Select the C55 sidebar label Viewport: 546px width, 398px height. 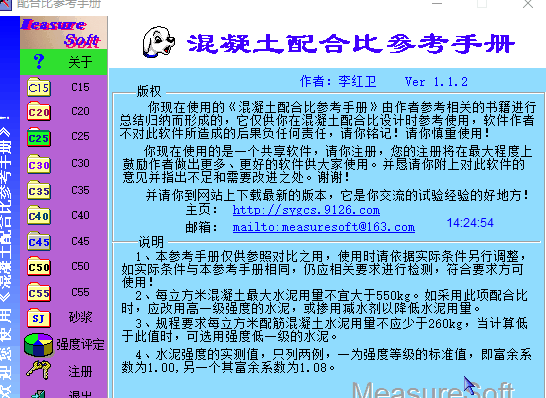tap(80, 292)
